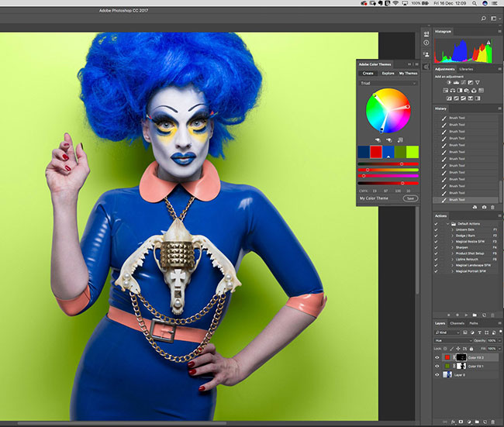
Task: Add a Photo Filter adjustment
Action: coord(467,91)
